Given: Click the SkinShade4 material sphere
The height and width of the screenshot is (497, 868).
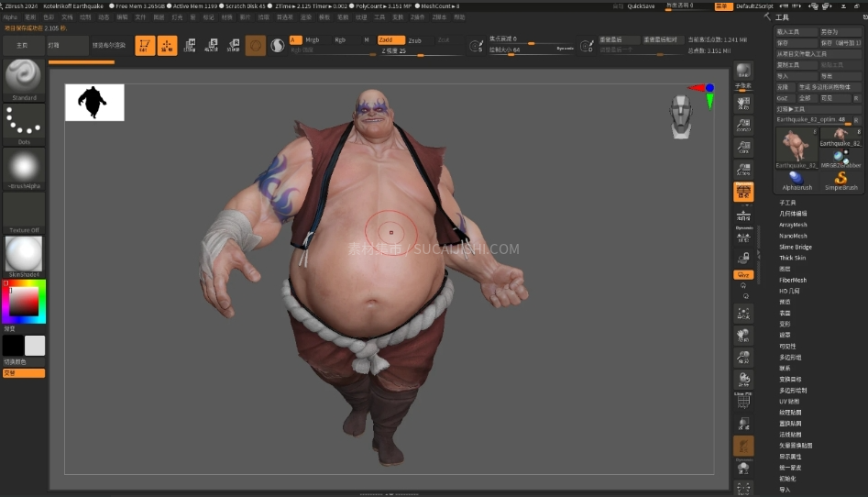Looking at the screenshot, I should [x=24, y=254].
